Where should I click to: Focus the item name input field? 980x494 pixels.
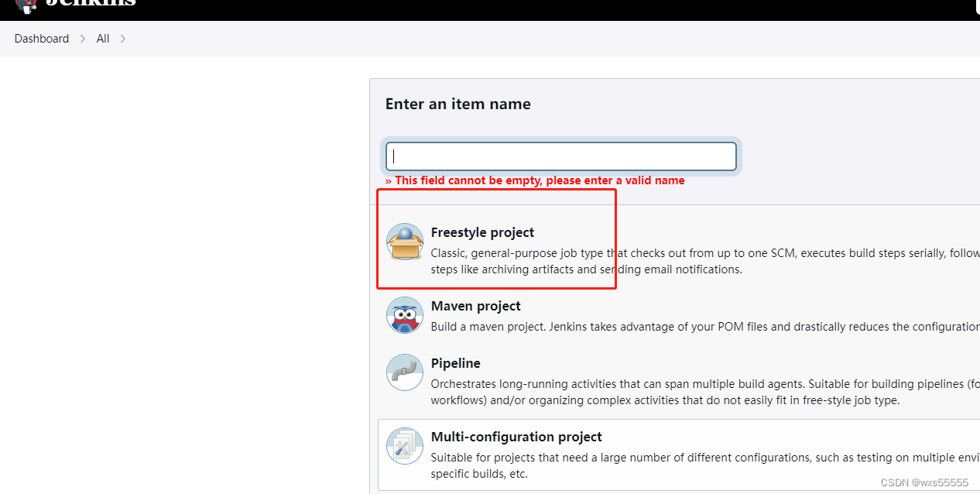pos(561,156)
